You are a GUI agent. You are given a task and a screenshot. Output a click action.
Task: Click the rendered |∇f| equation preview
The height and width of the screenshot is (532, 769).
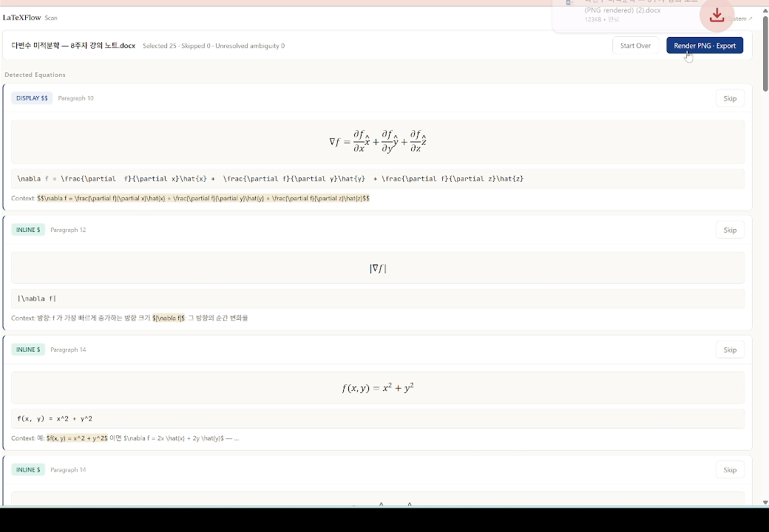[x=378, y=268]
